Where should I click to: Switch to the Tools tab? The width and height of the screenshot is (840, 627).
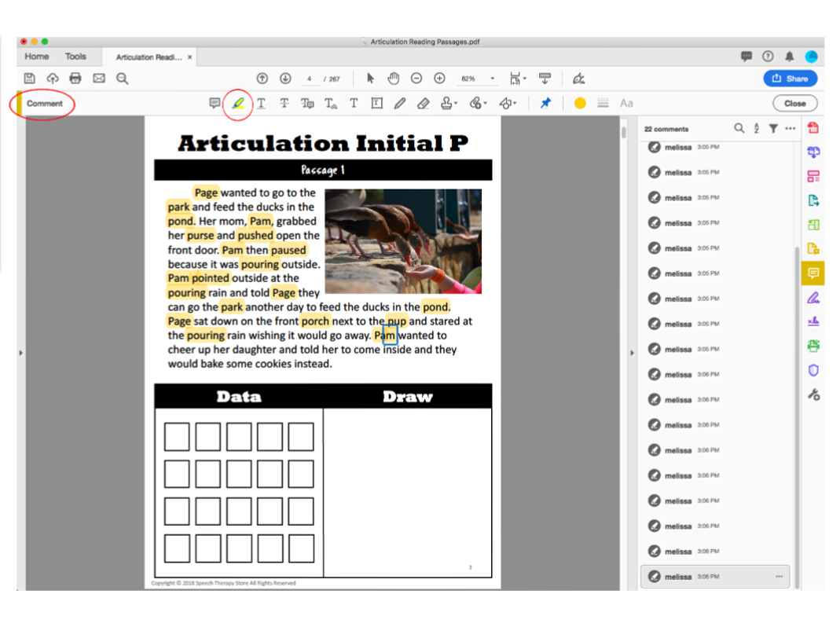click(75, 57)
